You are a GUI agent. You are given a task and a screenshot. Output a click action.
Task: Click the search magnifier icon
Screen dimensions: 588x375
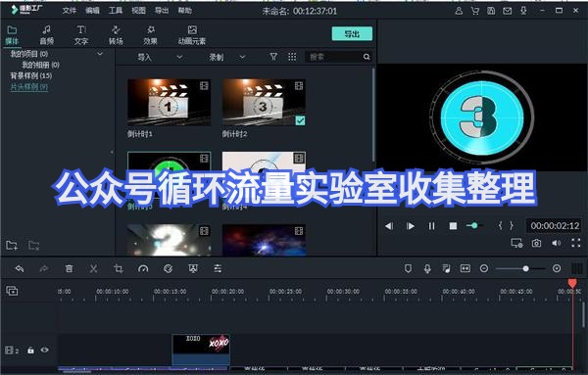point(367,57)
